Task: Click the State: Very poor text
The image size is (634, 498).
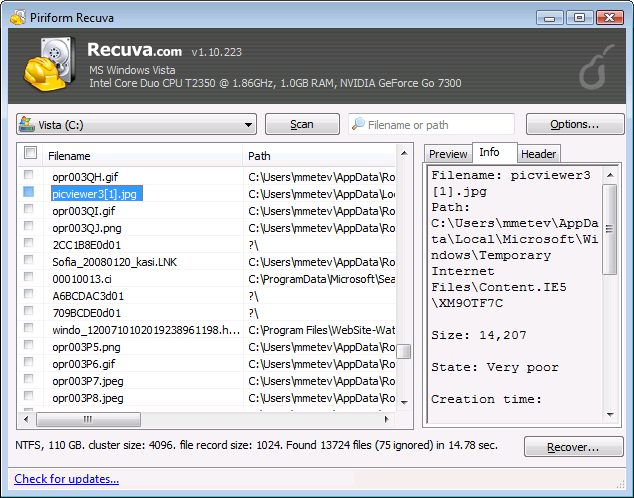Action: click(x=495, y=367)
